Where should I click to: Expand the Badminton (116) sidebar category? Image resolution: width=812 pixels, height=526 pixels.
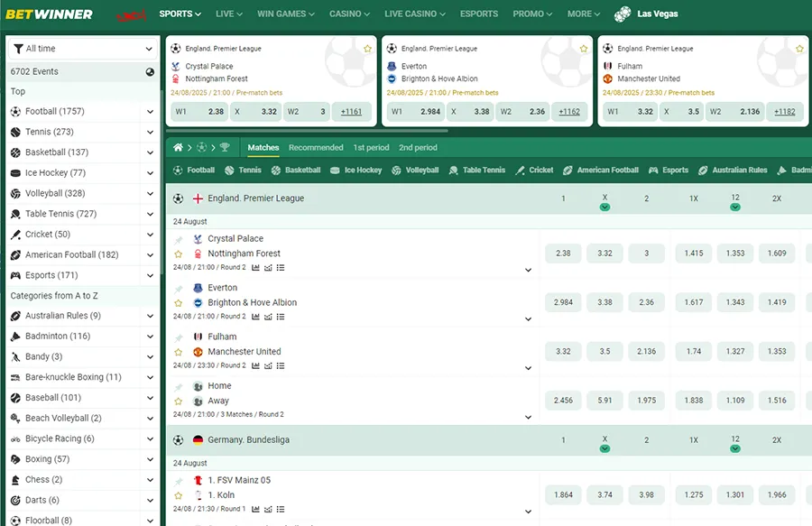point(150,337)
